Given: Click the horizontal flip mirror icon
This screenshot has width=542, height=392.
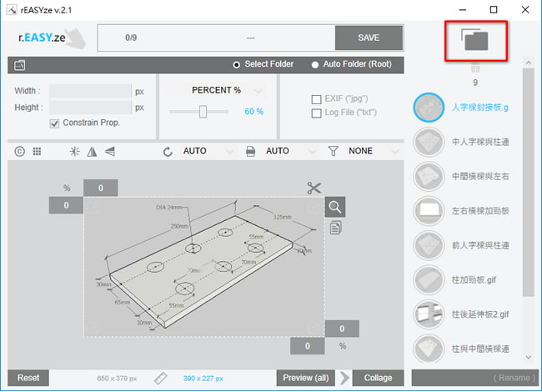Looking at the screenshot, I should tap(92, 152).
